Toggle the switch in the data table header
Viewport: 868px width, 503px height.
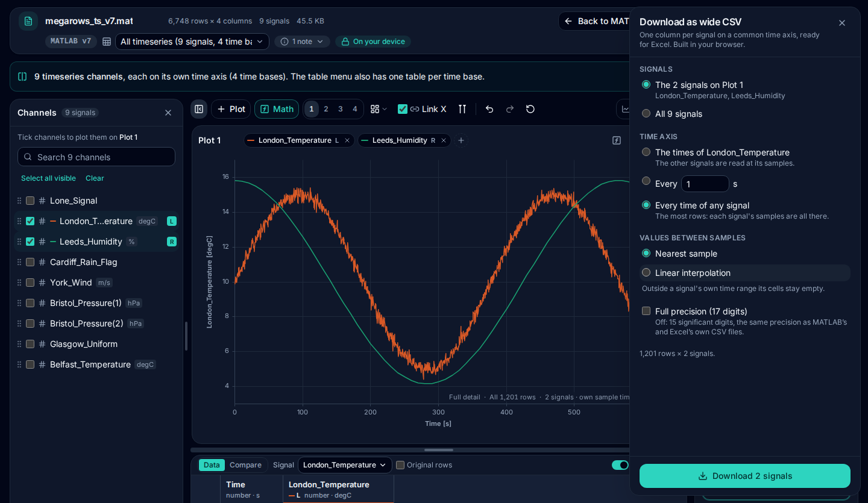coord(620,465)
